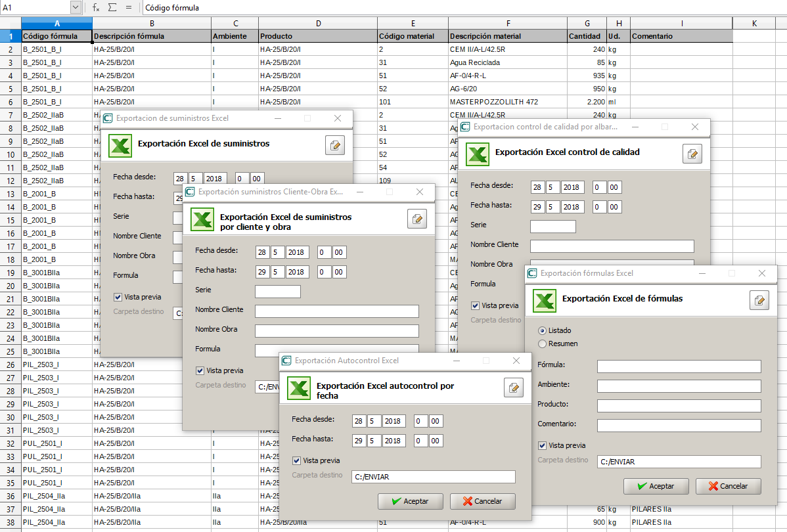
Task: Click Fecha hasta year field in Cliente-Obra dialog
Action: pyautogui.click(x=297, y=272)
